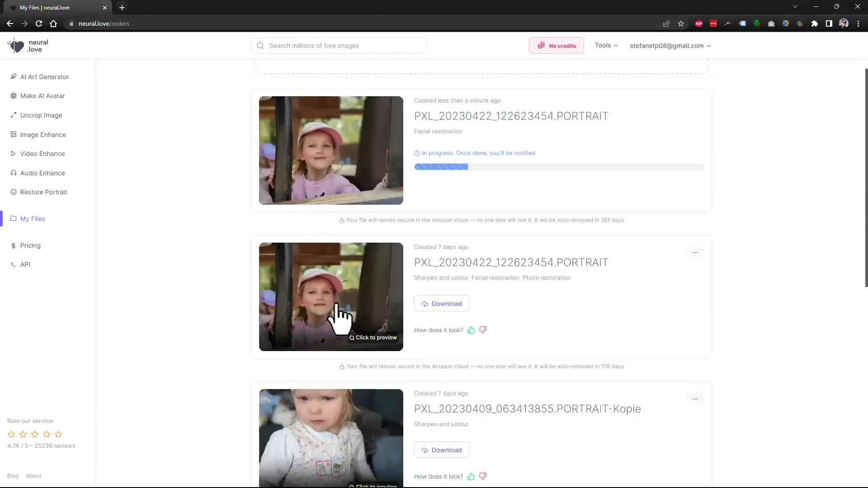The width and height of the screenshot is (868, 488).
Task: Click the thumbs up rating icon
Action: coord(472,329)
